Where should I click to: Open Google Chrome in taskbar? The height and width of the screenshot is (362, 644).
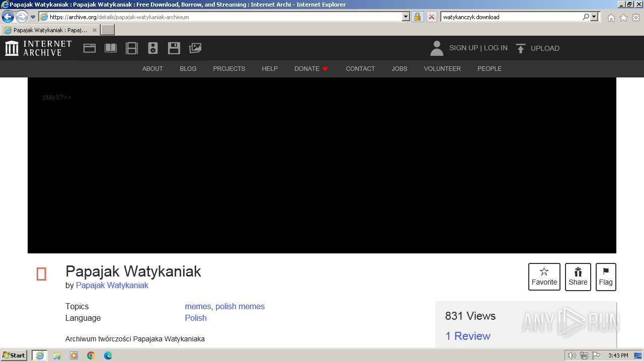91,355
